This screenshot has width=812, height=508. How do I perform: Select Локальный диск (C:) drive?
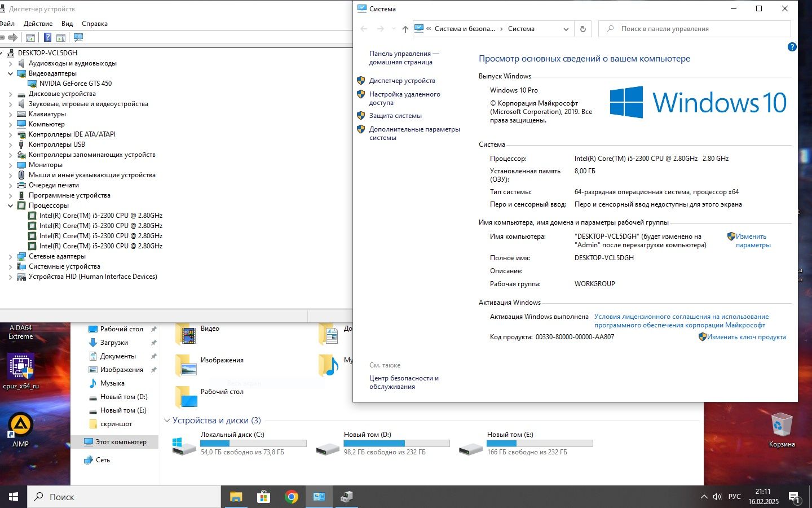click(239, 443)
